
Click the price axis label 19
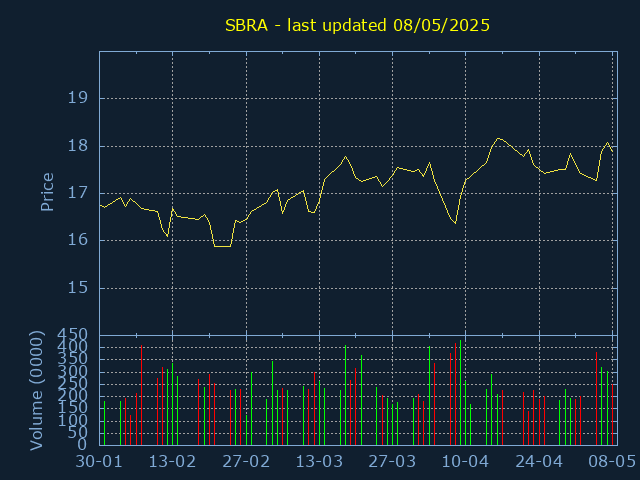point(78,98)
